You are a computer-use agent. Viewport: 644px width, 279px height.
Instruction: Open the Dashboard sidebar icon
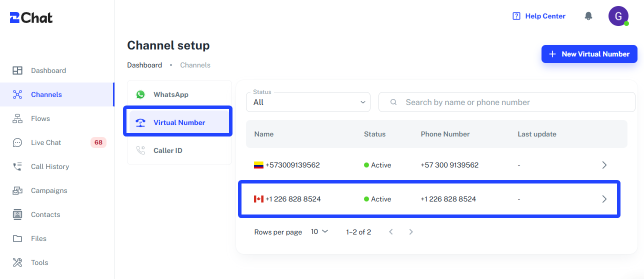point(17,70)
